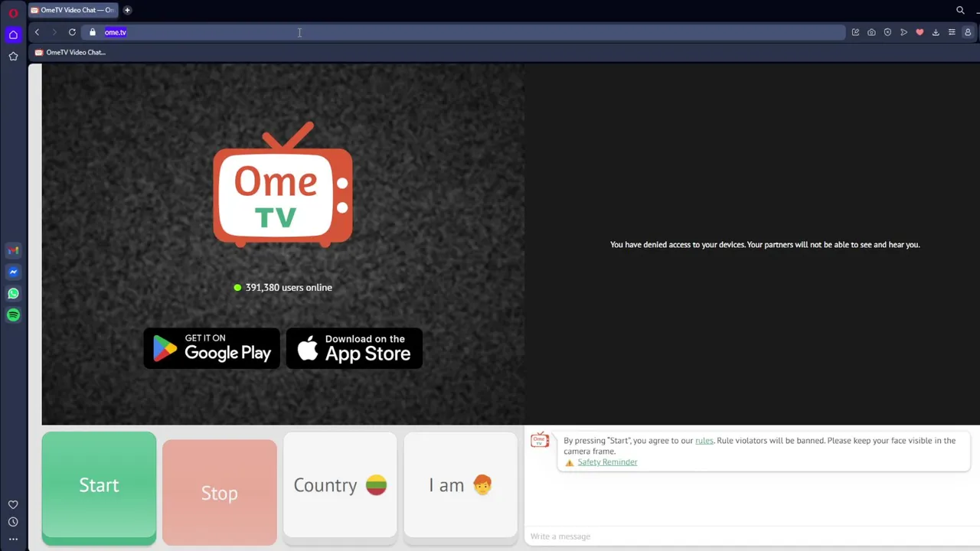Open the profile account icon
Screen dimensions: 980x551
pos(968,32)
